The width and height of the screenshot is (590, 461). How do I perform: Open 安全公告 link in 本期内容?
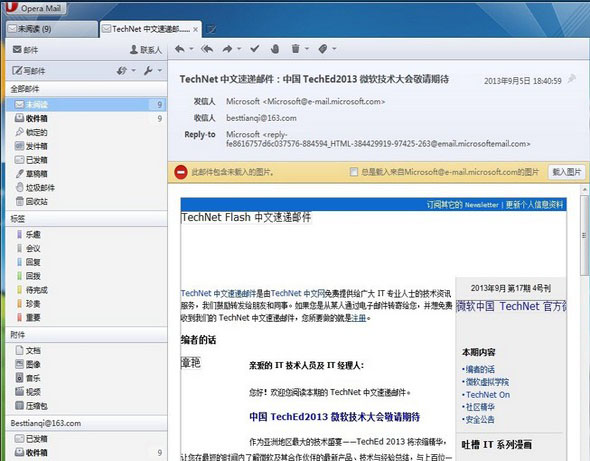point(480,419)
